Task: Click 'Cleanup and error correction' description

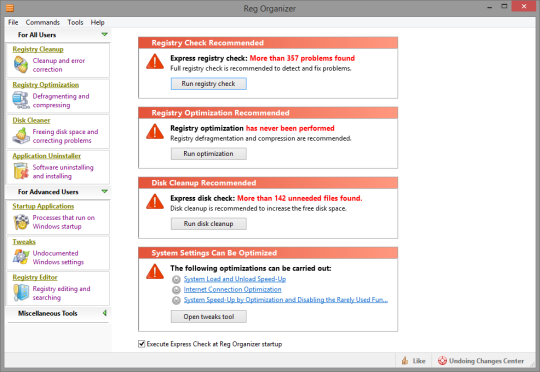Action: click(x=59, y=65)
